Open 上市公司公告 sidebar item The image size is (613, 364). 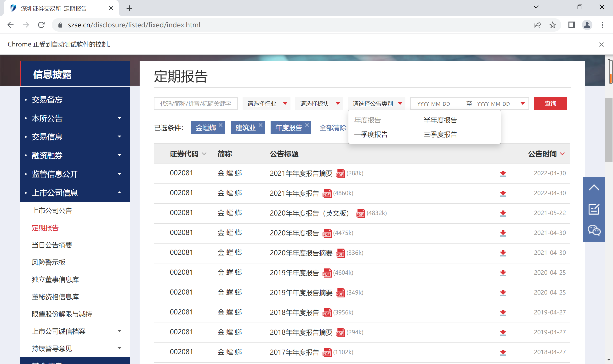click(x=52, y=211)
